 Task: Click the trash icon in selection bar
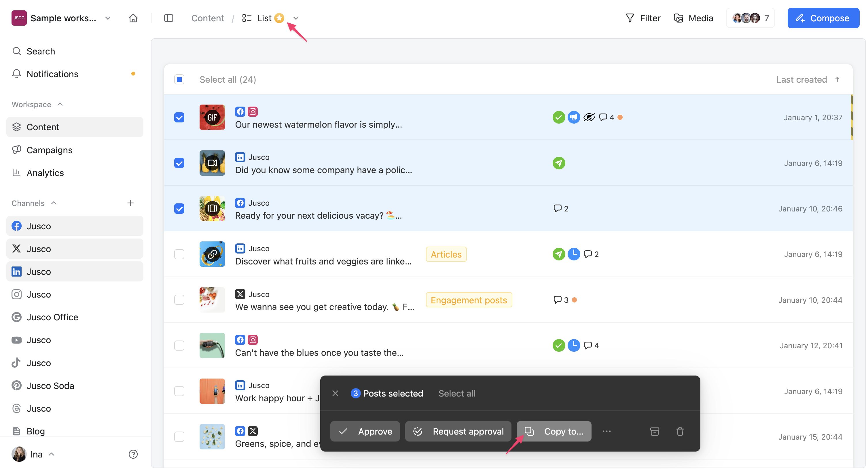(x=680, y=431)
